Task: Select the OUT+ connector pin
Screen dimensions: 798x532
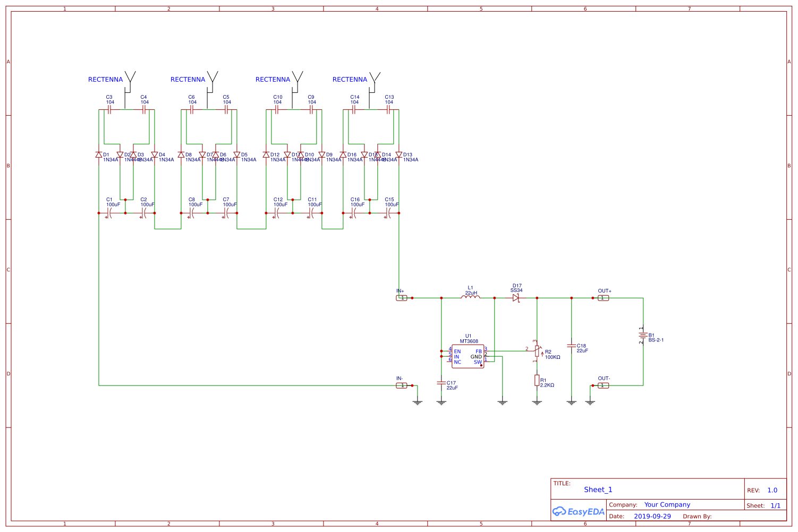Action: pos(604,298)
